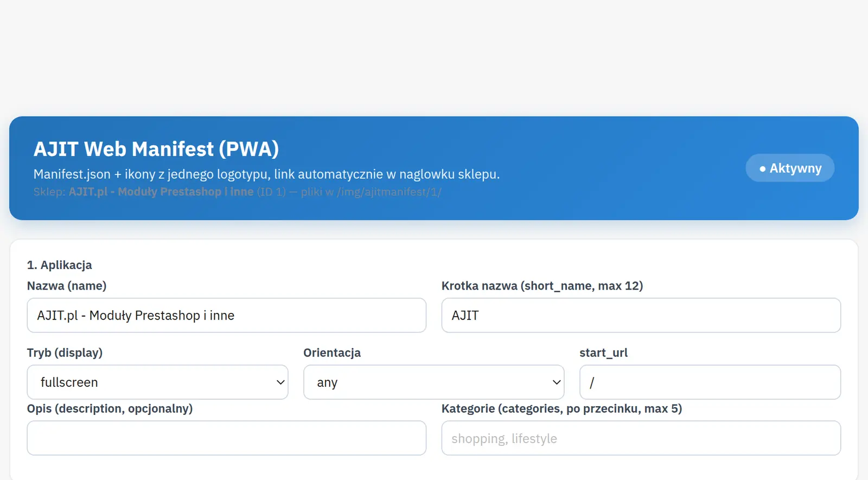Click the chevron arrow of the fullscreen dropdown
The image size is (868, 480).
tap(280, 382)
